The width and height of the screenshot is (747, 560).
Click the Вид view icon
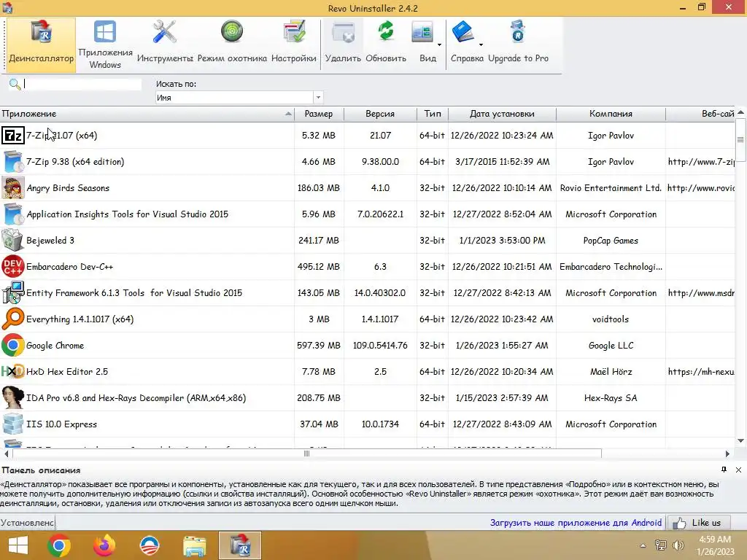[x=422, y=34]
